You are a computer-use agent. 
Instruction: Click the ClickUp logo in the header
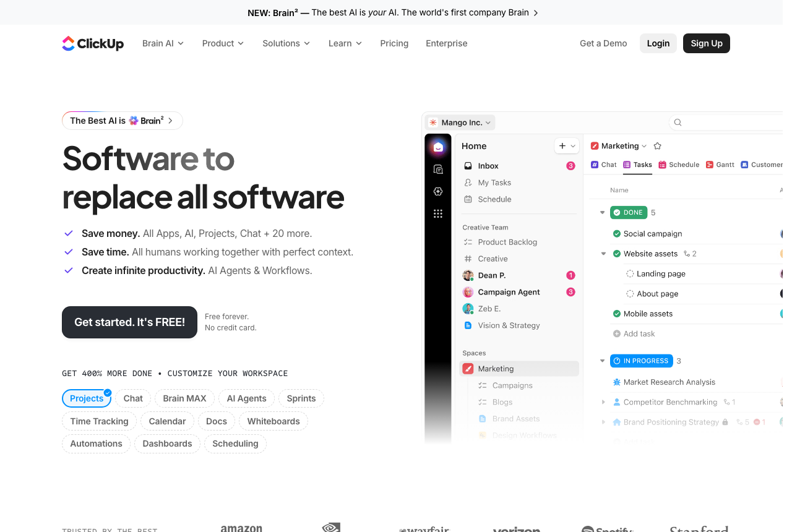click(x=93, y=43)
